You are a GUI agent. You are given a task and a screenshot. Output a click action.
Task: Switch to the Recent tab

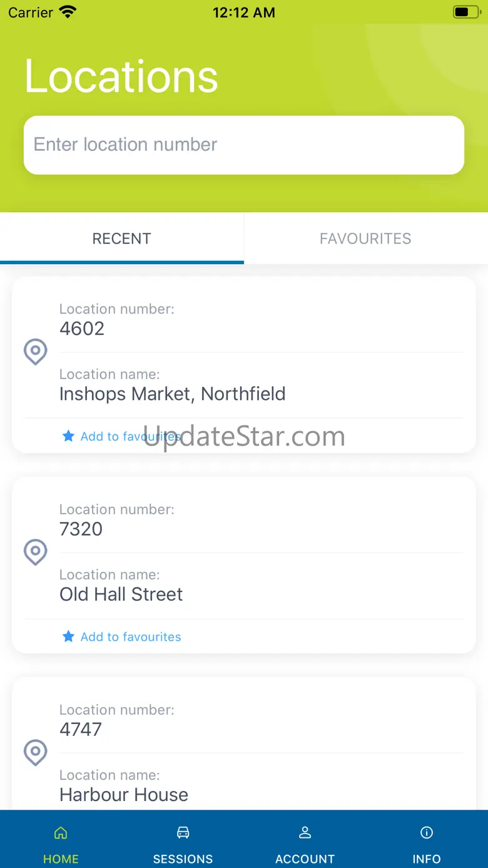pos(121,238)
